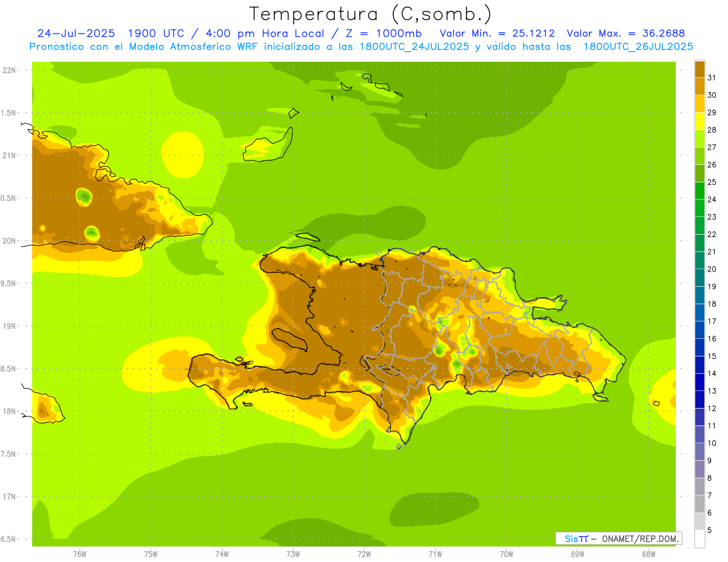Click the 'ONAMET/REP.DOM.' credit label
The height and width of the screenshot is (562, 728).
tap(640, 538)
